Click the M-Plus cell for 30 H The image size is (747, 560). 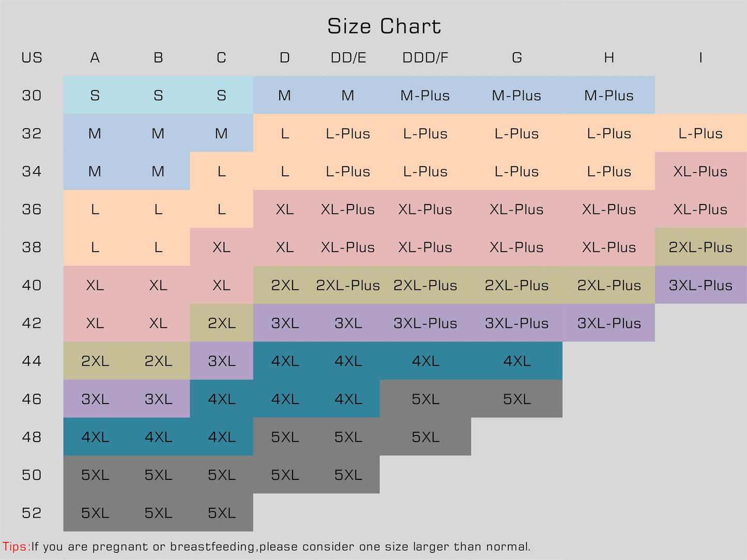pyautogui.click(x=608, y=96)
